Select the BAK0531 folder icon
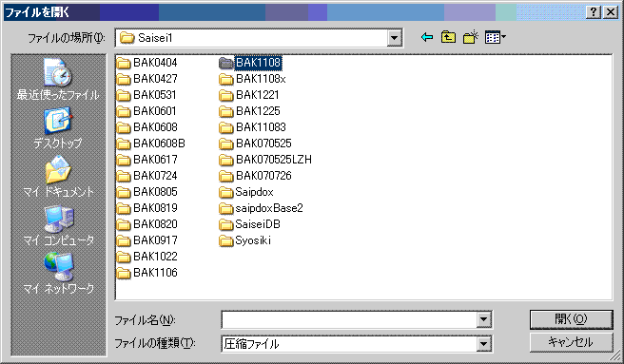The height and width of the screenshot is (364, 624). pos(124,95)
